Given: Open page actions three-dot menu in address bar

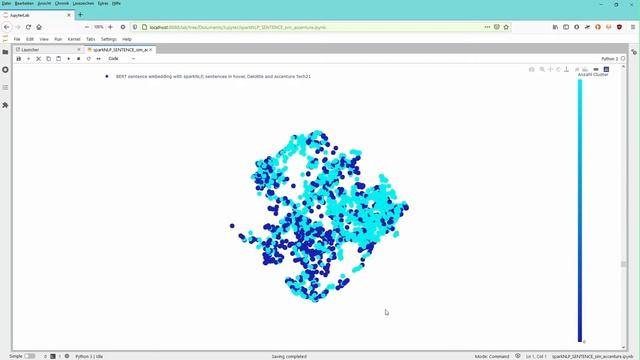Looking at the screenshot, I should tap(487, 27).
